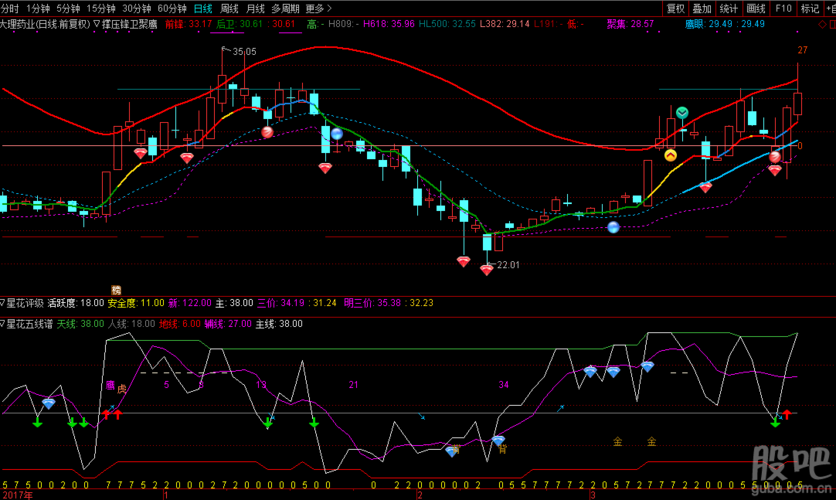
Task: Click the red diamond below the 22.01 low candle
Action: (486, 271)
